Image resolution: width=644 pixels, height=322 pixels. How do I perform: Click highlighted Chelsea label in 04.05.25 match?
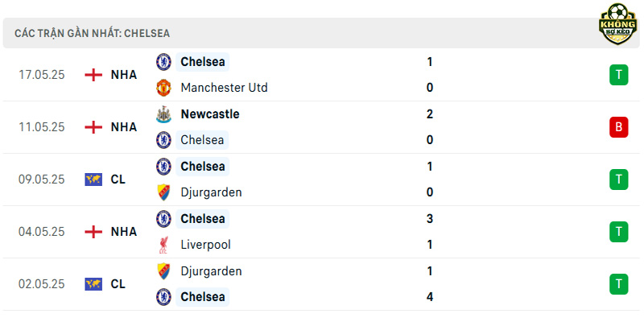203,219
